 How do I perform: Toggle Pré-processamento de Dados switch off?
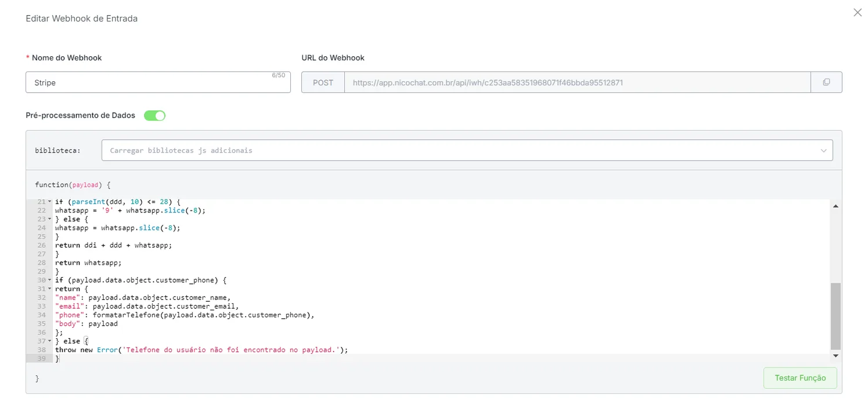(x=154, y=115)
